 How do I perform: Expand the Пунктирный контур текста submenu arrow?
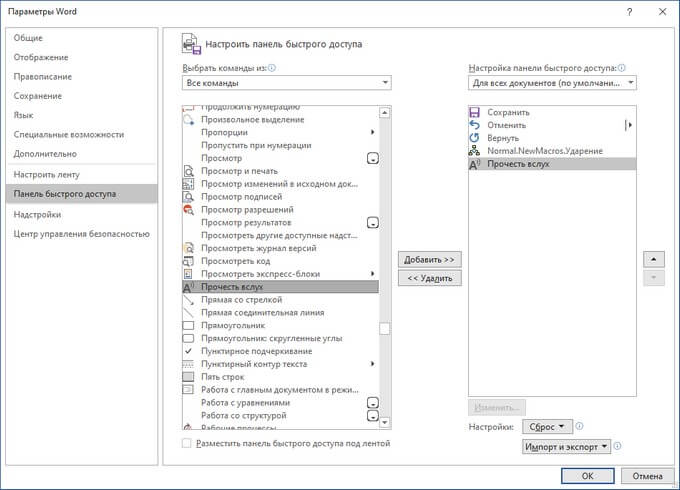click(x=372, y=364)
